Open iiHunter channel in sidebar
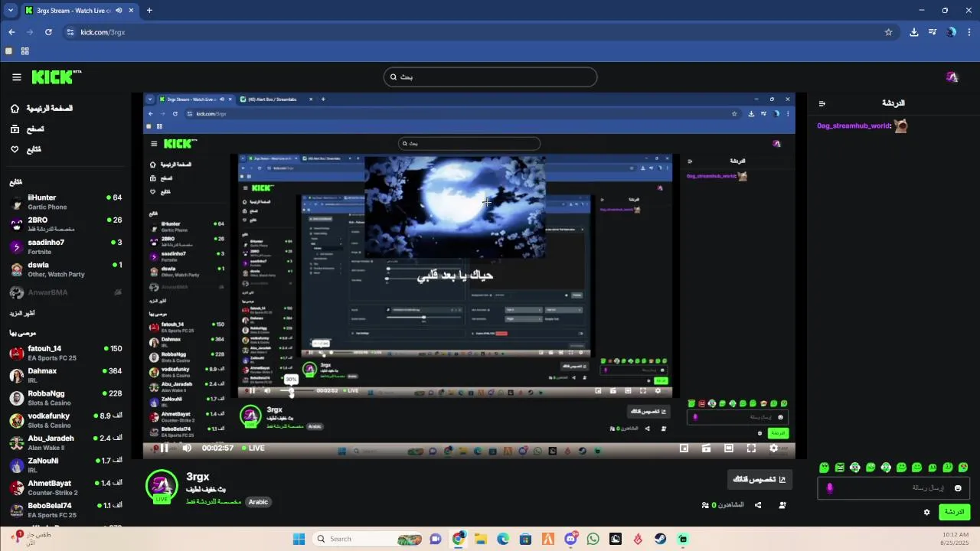Image resolution: width=980 pixels, height=551 pixels. coord(65,202)
